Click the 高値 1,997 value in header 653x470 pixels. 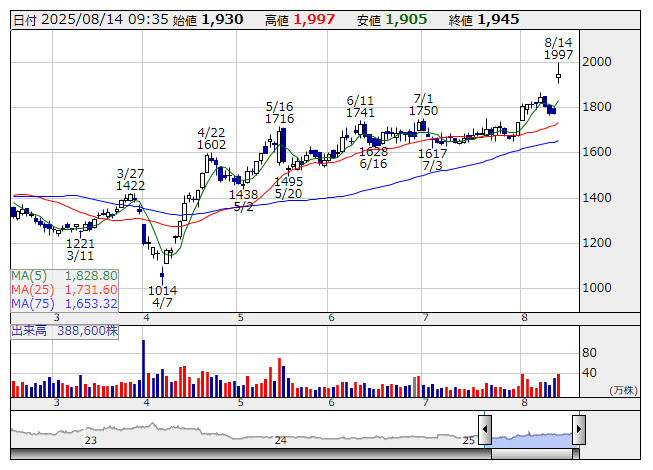[300, 20]
